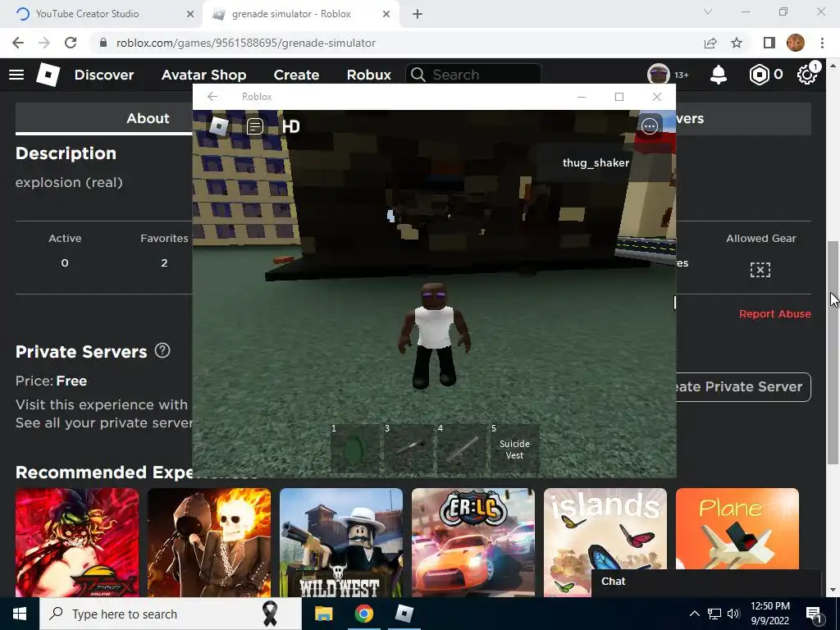Open Chrome from the taskbar
Screen dimensions: 840x630
click(x=363, y=614)
